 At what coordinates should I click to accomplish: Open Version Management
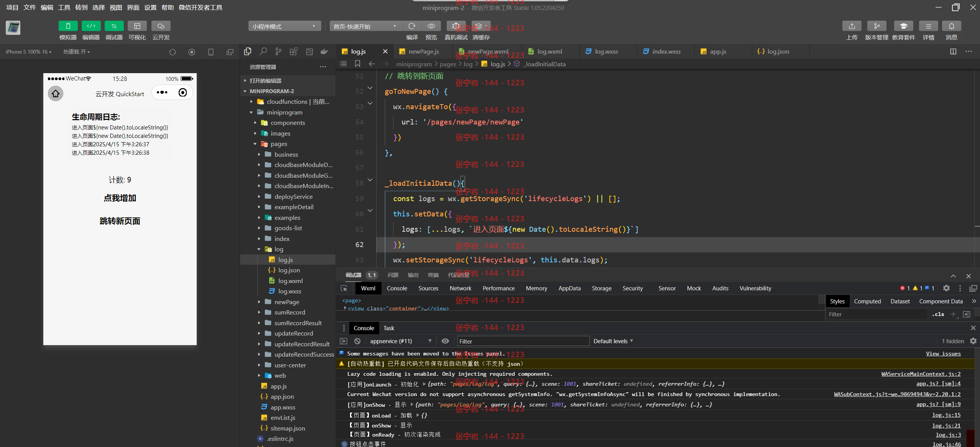click(876, 26)
